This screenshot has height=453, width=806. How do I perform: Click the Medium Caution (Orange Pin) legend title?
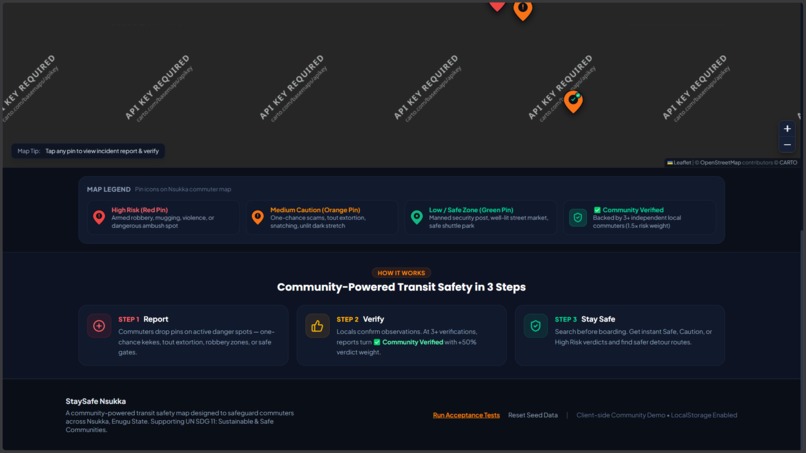point(315,210)
